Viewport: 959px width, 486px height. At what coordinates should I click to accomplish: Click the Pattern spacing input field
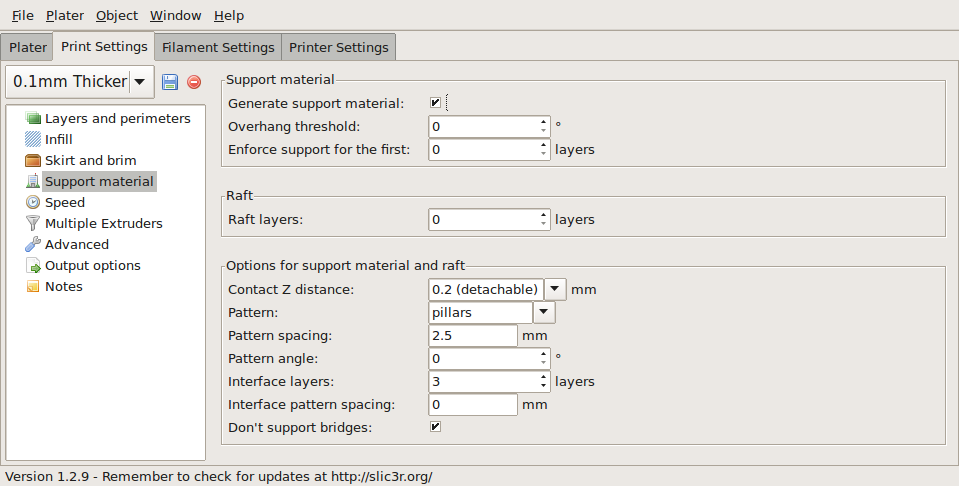tap(473, 336)
